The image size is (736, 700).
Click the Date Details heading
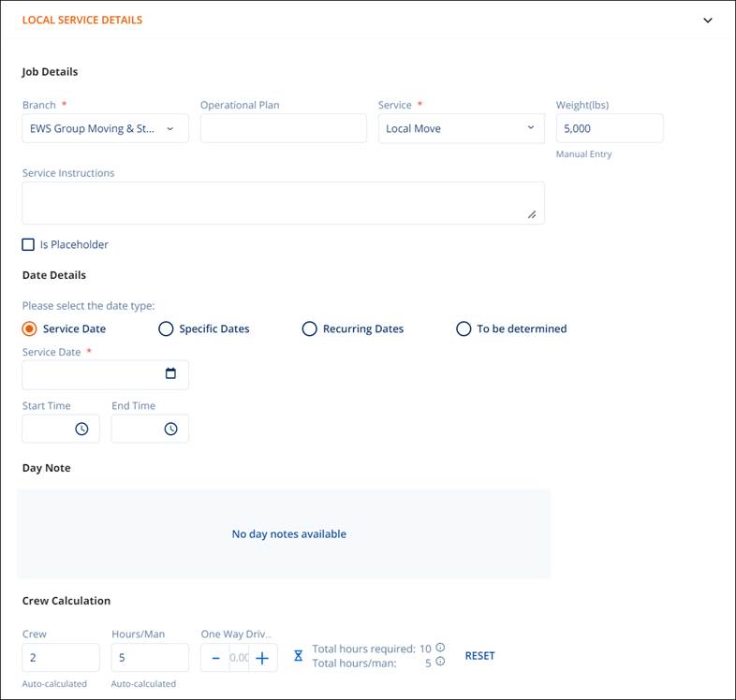pyautogui.click(x=54, y=275)
